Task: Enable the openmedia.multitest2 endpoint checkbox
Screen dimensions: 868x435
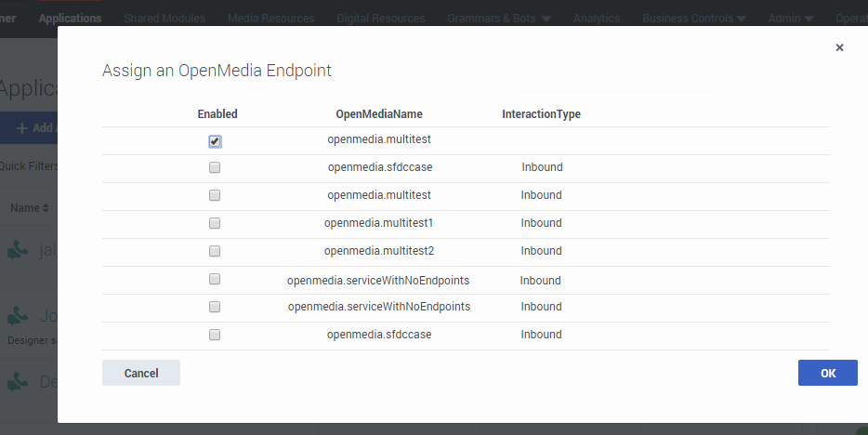Action: tap(215, 251)
